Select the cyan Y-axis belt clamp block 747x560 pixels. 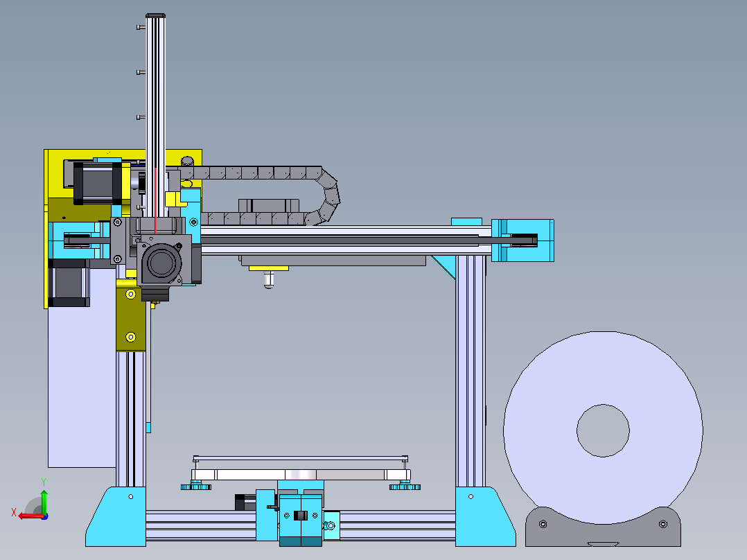click(x=301, y=520)
